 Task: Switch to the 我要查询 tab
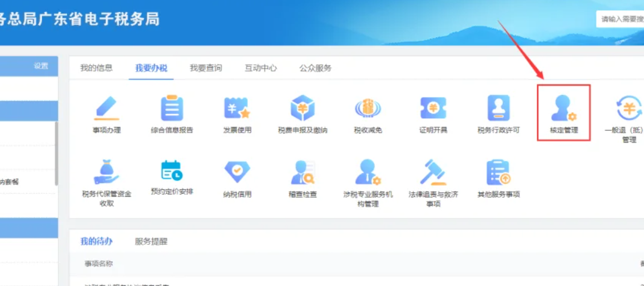(206, 68)
